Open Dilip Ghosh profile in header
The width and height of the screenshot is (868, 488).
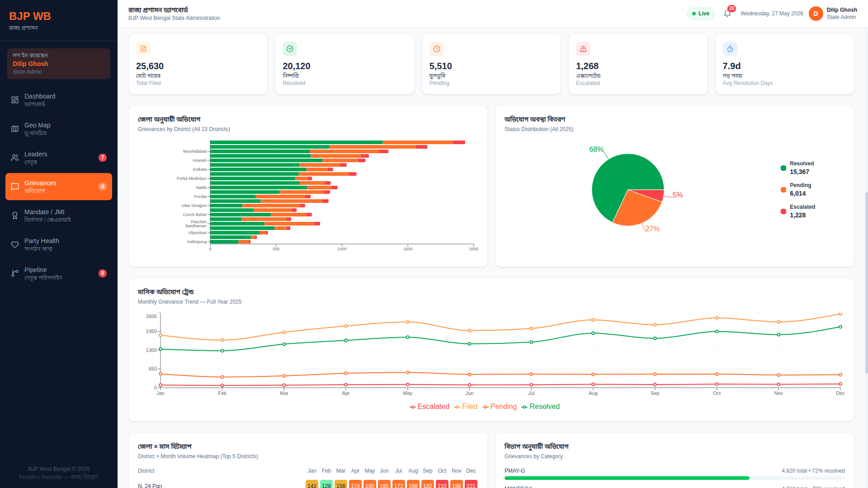(833, 14)
